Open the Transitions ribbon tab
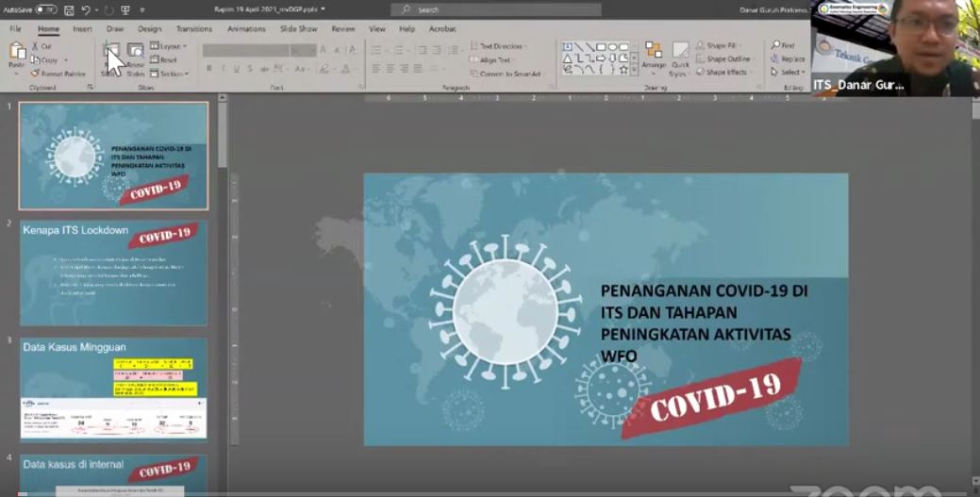The height and width of the screenshot is (497, 980). click(x=193, y=28)
